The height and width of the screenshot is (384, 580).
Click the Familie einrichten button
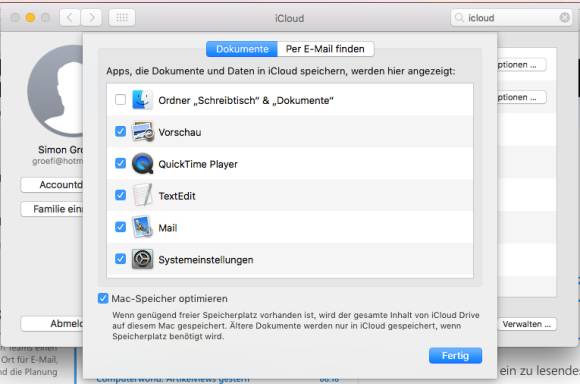pyautogui.click(x=52, y=209)
